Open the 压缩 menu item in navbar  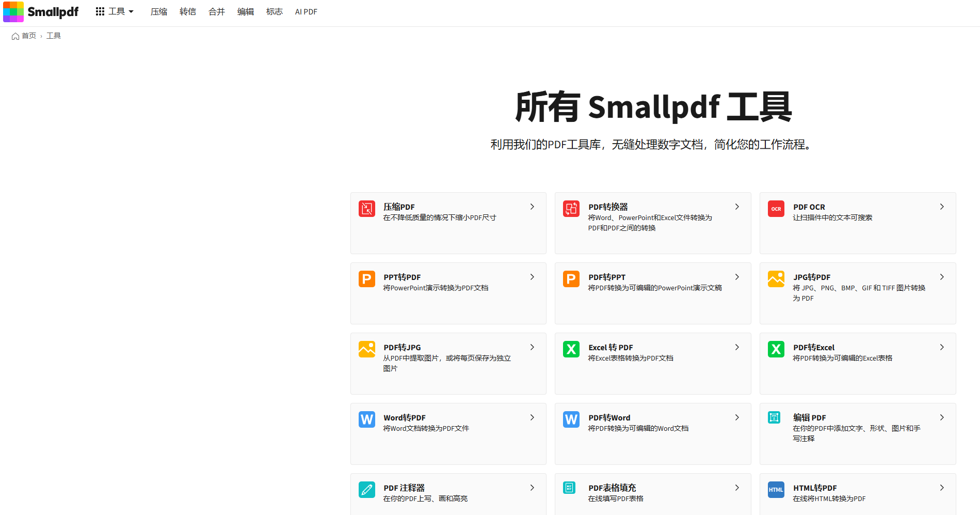pyautogui.click(x=159, y=12)
